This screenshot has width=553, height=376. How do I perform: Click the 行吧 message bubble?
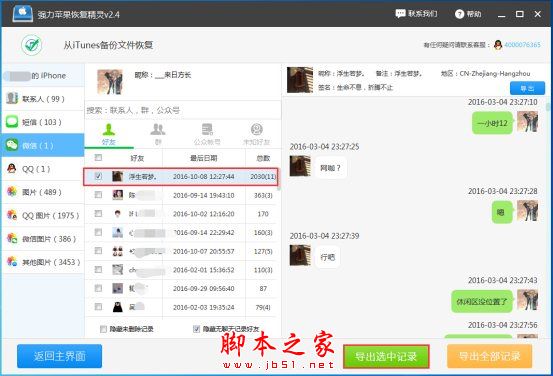click(x=327, y=257)
